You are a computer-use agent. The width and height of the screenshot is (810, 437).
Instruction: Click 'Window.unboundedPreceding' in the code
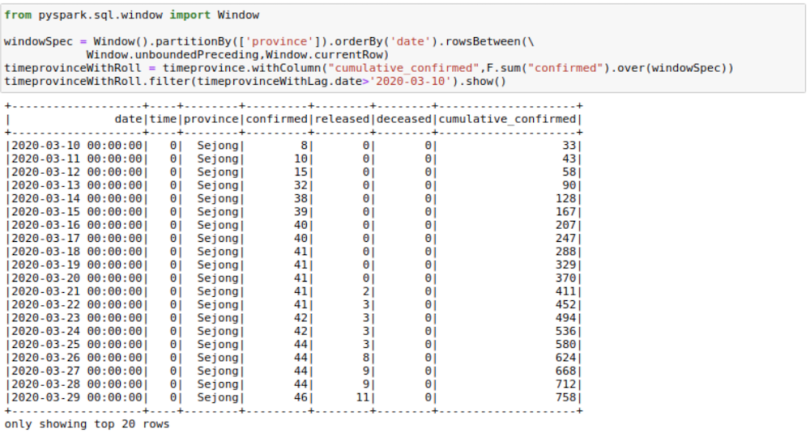click(x=173, y=55)
